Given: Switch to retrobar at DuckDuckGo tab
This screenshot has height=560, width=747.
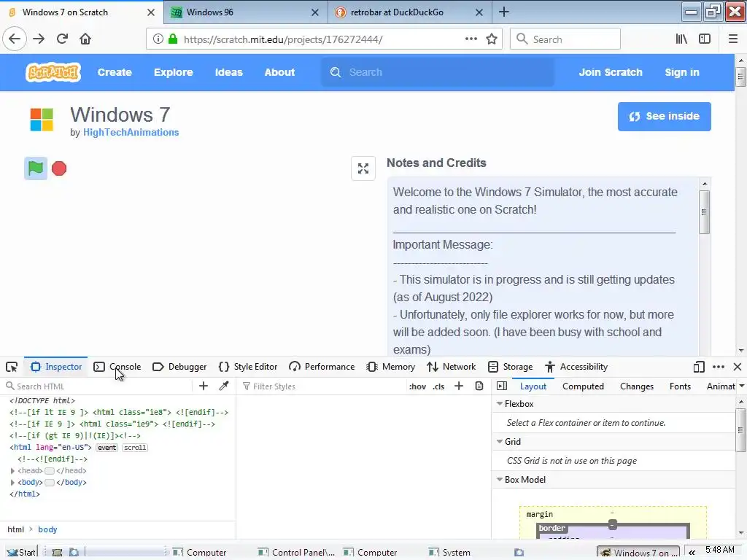Looking at the screenshot, I should [409, 12].
